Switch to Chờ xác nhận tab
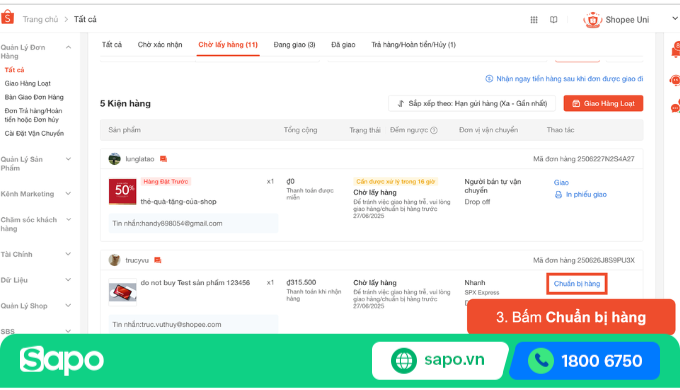The width and height of the screenshot is (680, 390). coord(160,45)
